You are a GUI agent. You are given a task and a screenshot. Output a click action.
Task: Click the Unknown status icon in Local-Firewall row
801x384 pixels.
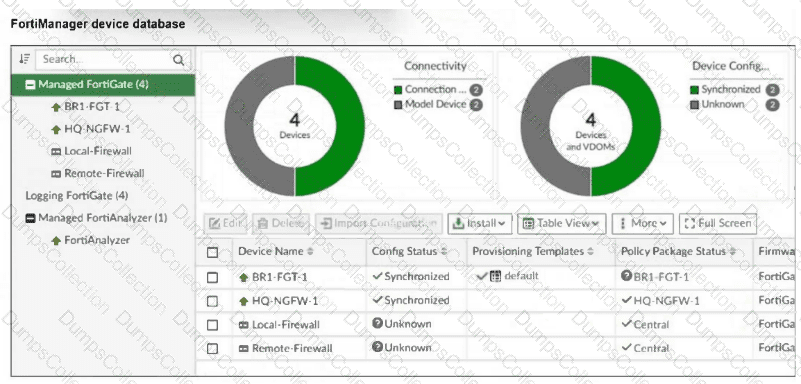[378, 323]
